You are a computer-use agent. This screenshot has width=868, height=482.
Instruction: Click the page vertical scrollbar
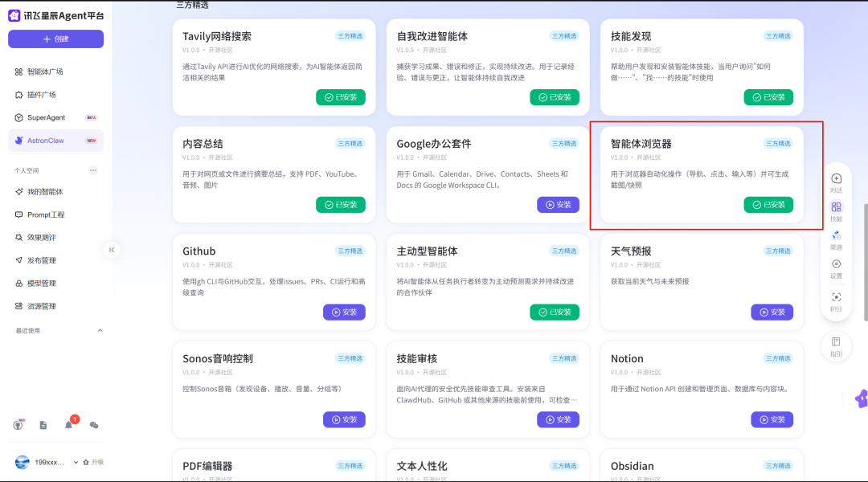(866, 263)
